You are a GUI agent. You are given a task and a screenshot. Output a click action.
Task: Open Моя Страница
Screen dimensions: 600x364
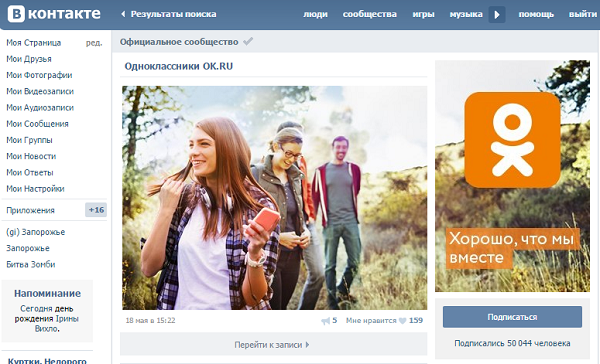click(x=34, y=43)
